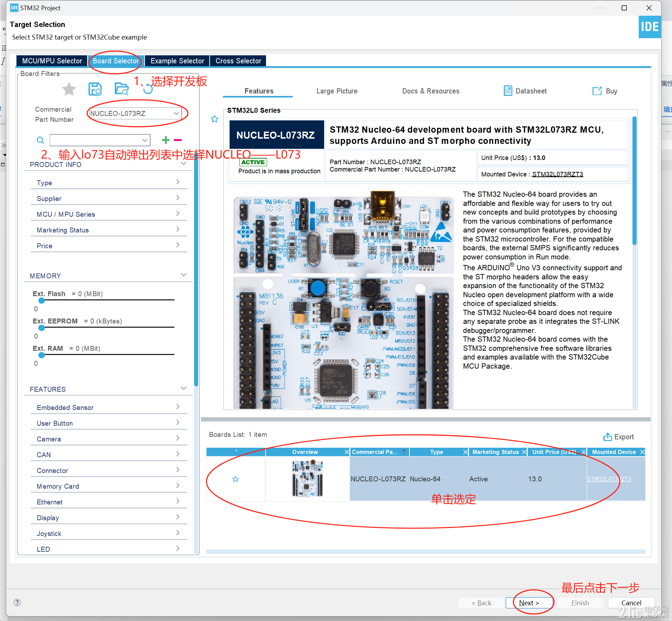Click the Next button
The image size is (672, 621).
pos(528,603)
